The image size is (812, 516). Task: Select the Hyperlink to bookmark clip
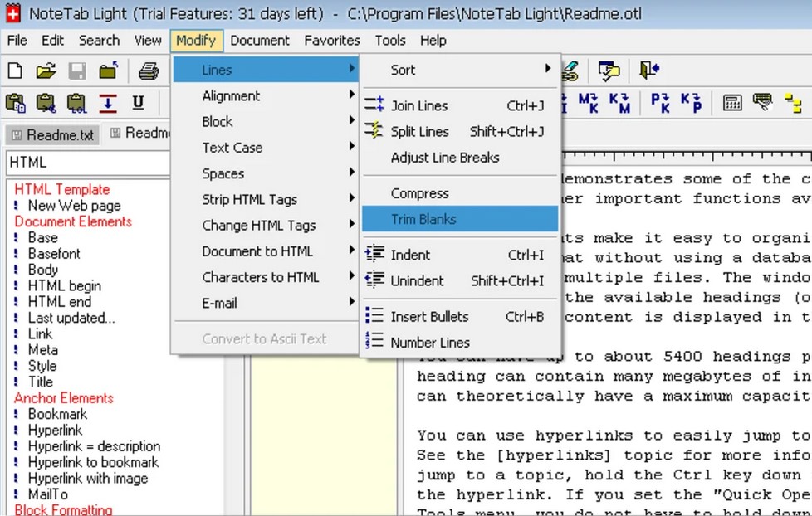tap(93, 462)
